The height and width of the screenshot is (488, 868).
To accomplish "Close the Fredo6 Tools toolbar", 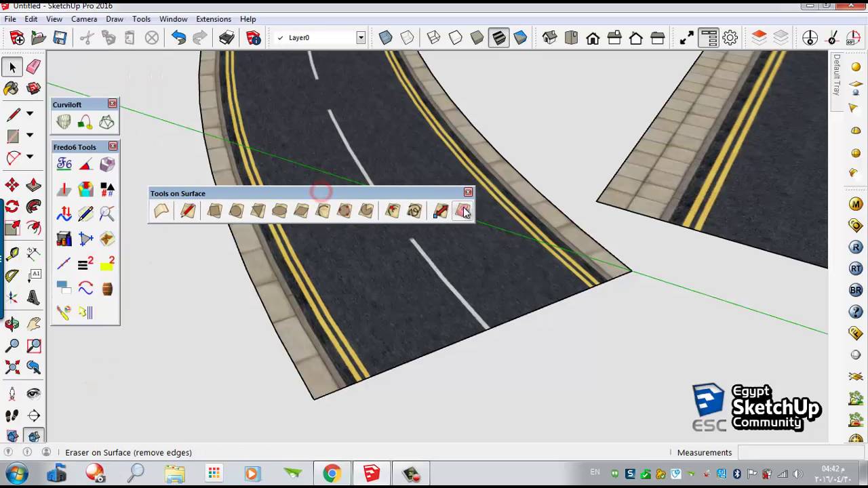I will [113, 146].
